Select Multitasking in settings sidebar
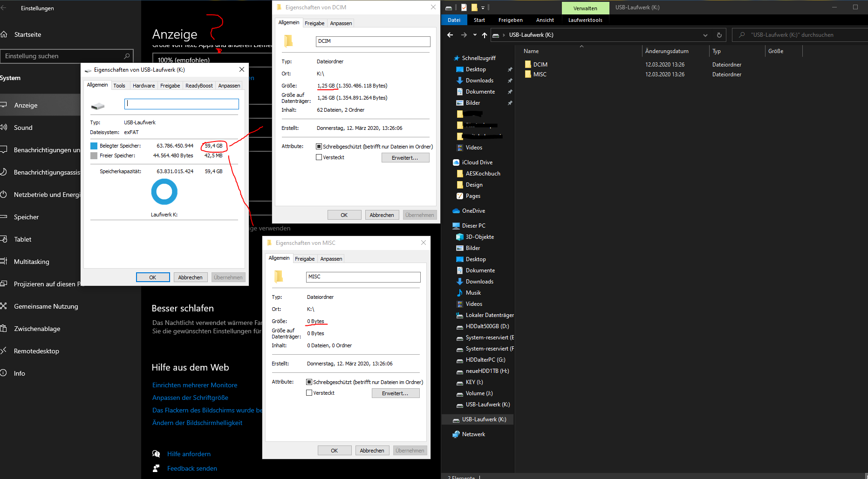The width and height of the screenshot is (868, 479). [x=40, y=262]
